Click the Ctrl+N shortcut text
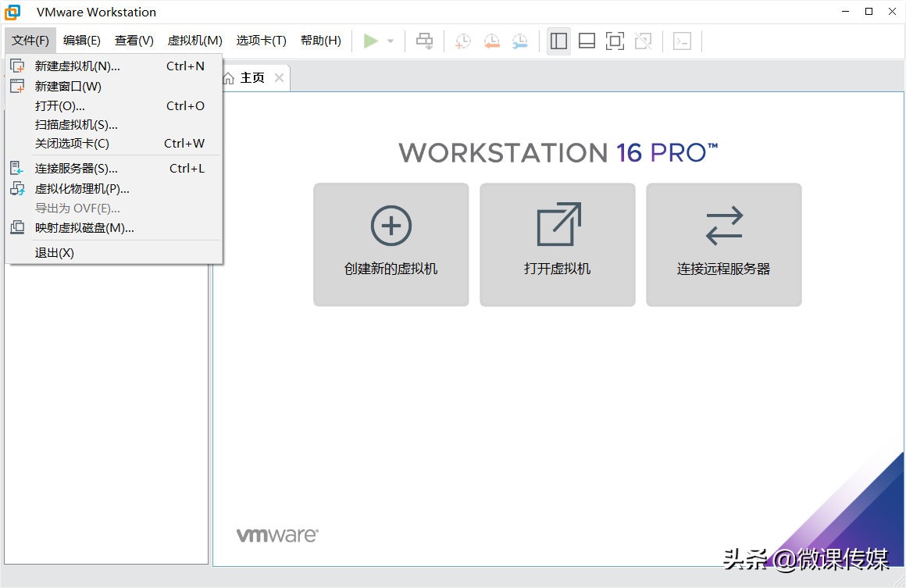 coord(185,66)
